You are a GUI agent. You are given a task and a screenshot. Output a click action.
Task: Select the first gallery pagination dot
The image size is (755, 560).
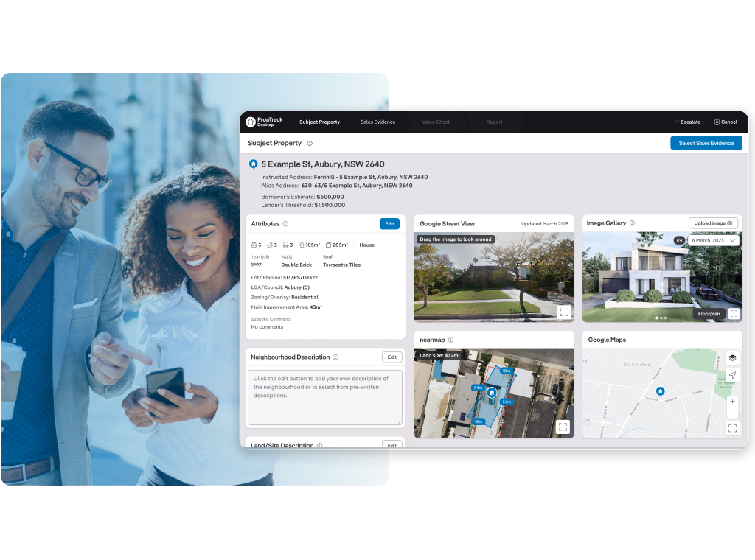coord(657,318)
